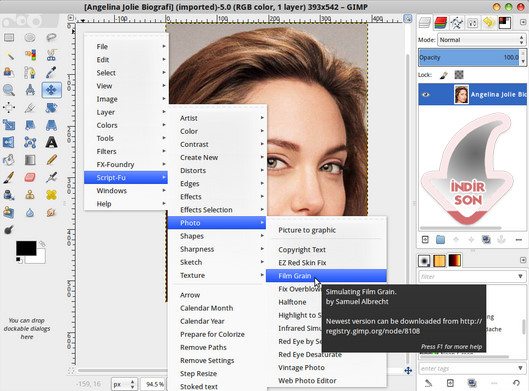
Task: Switch to the Brushes tab
Action: tap(424, 260)
